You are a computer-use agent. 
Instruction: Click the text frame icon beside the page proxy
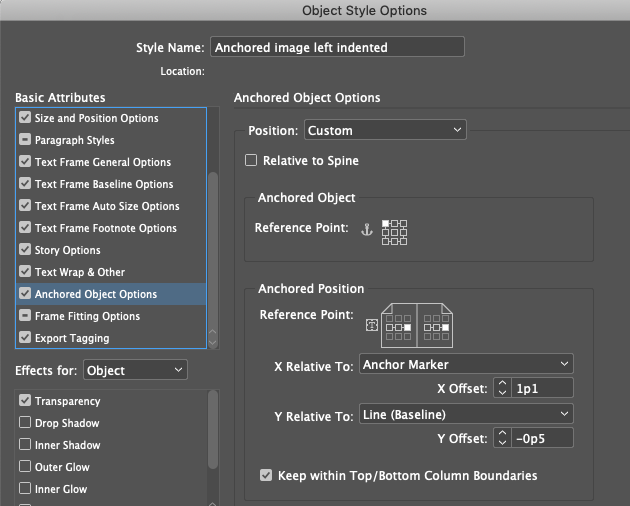point(372,325)
